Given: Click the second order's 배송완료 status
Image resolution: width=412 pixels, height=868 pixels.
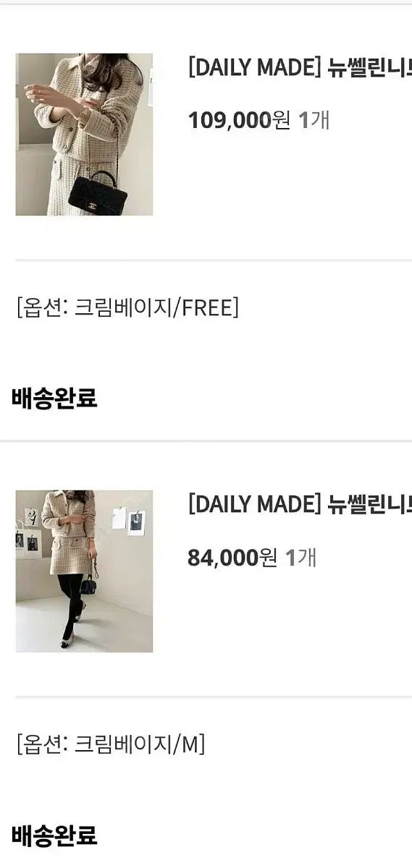Looking at the screenshot, I should coord(54,835).
